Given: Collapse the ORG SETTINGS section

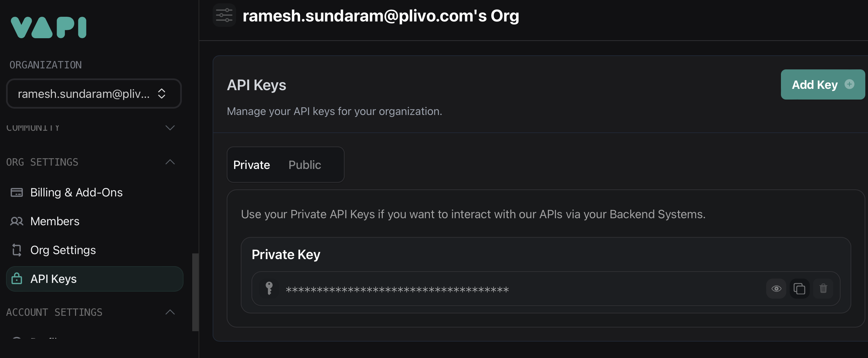Looking at the screenshot, I should [x=170, y=162].
